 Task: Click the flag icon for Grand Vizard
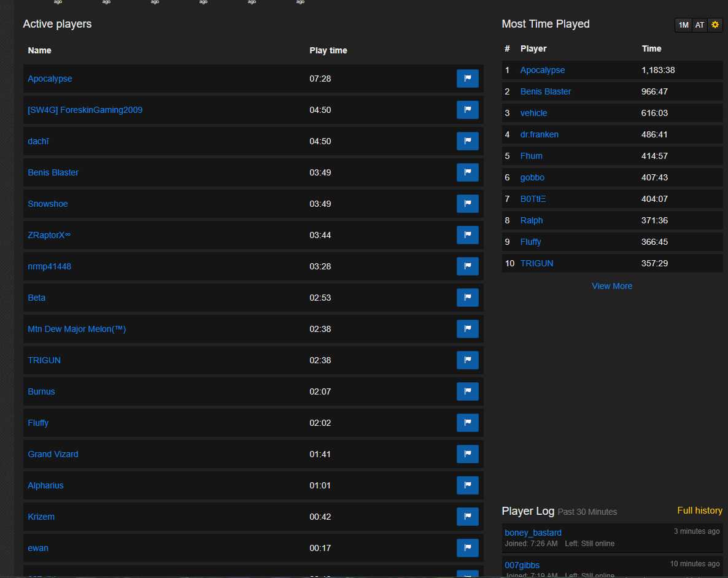(468, 454)
